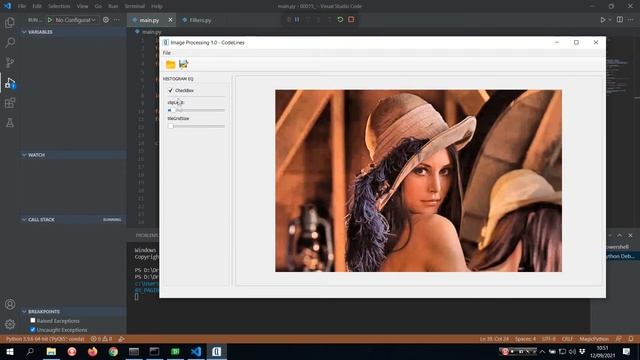Split the editor with the split icon
The width and height of the screenshot is (640, 360).
tap(620, 20)
